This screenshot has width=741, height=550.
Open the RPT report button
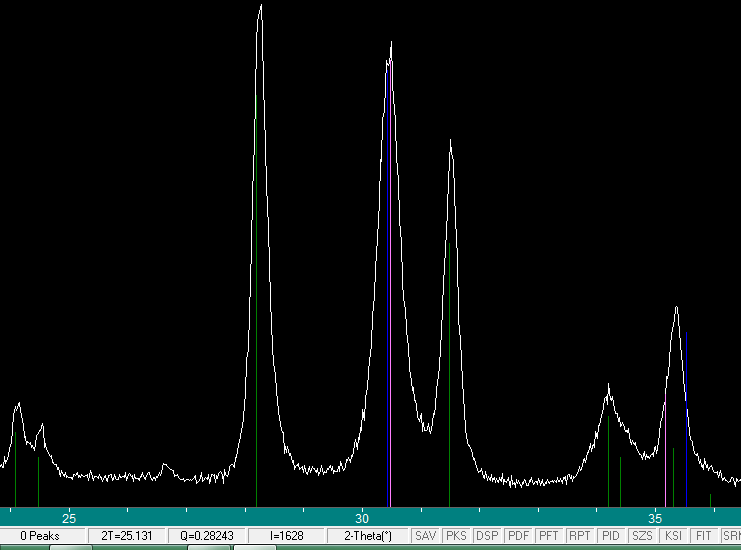(580, 536)
